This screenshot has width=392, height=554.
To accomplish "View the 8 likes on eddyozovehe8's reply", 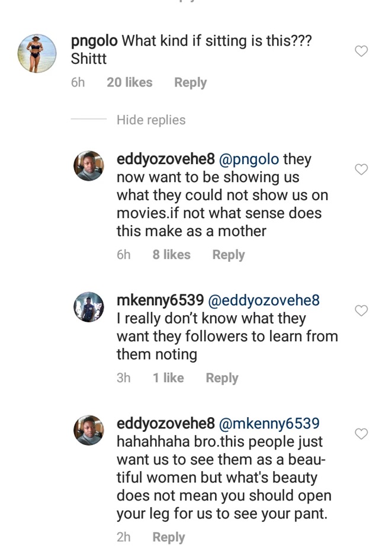I will [171, 255].
